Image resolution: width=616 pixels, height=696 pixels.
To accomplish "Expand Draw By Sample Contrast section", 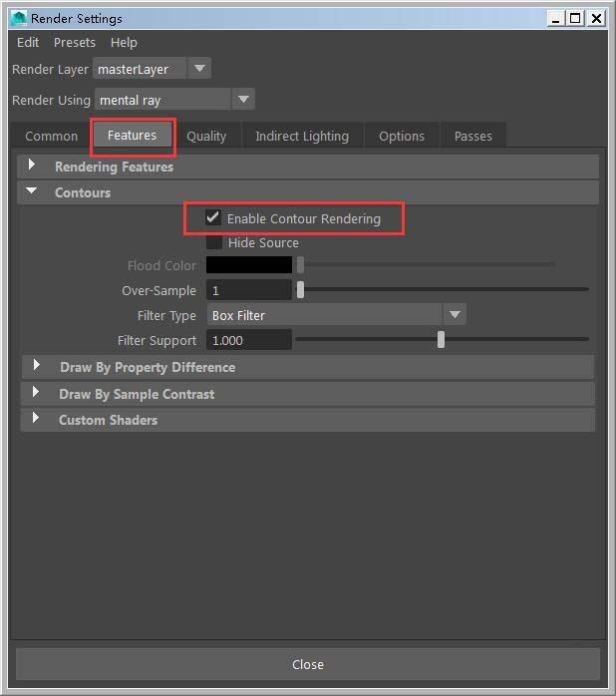I will [308, 394].
